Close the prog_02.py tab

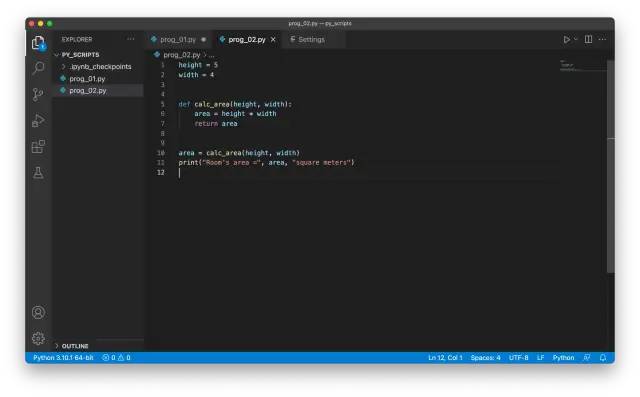[273, 40]
